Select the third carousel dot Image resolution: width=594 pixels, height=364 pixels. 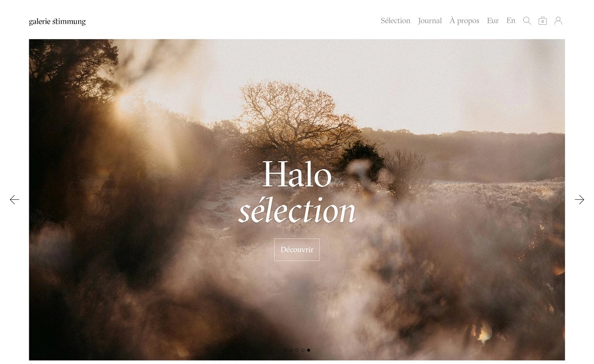(x=297, y=350)
